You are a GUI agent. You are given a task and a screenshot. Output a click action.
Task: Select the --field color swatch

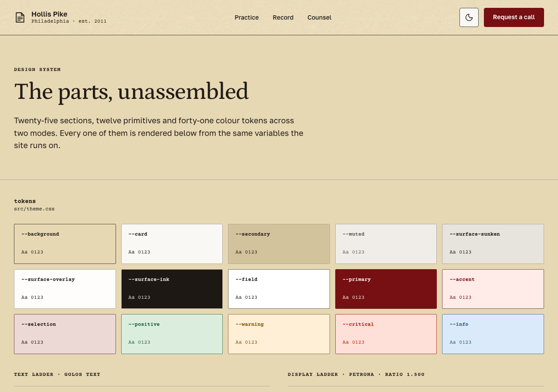tap(279, 289)
